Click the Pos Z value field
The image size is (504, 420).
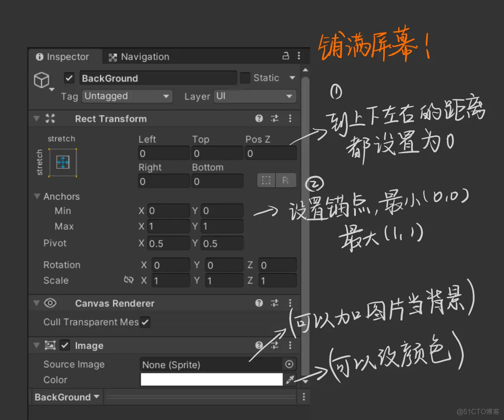point(271,153)
